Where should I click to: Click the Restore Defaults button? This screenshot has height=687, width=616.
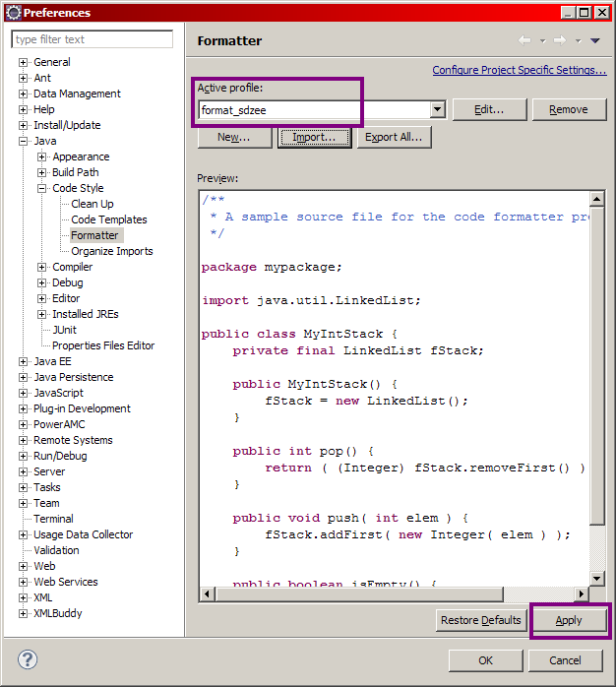[480, 620]
